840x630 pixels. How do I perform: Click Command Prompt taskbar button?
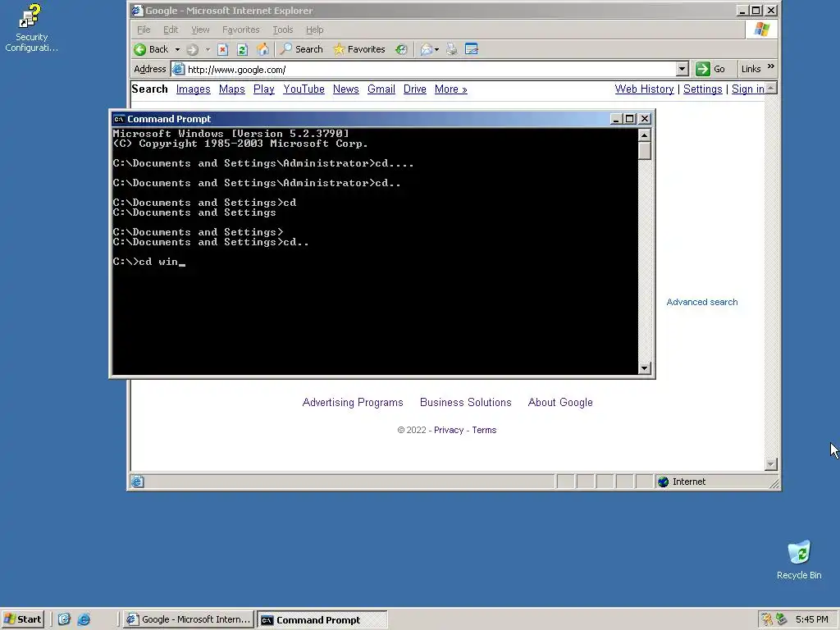322,619
